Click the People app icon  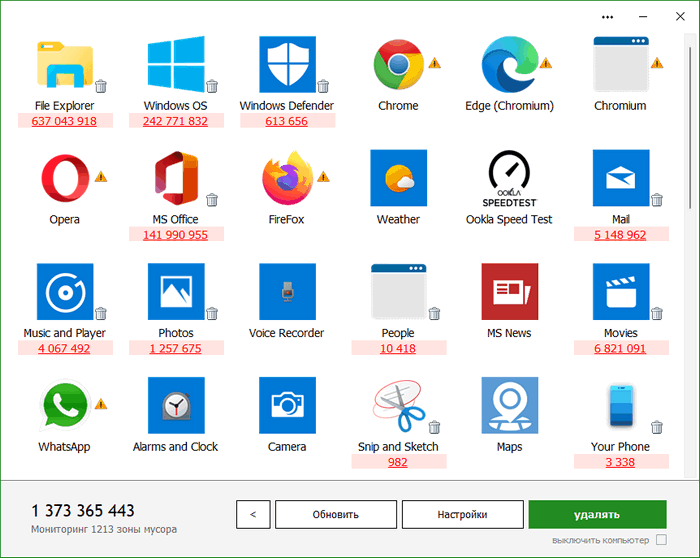coord(399,291)
